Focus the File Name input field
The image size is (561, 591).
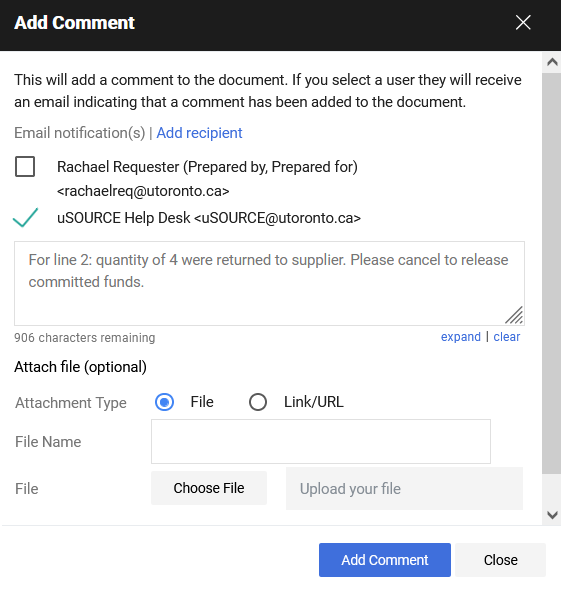tap(321, 441)
